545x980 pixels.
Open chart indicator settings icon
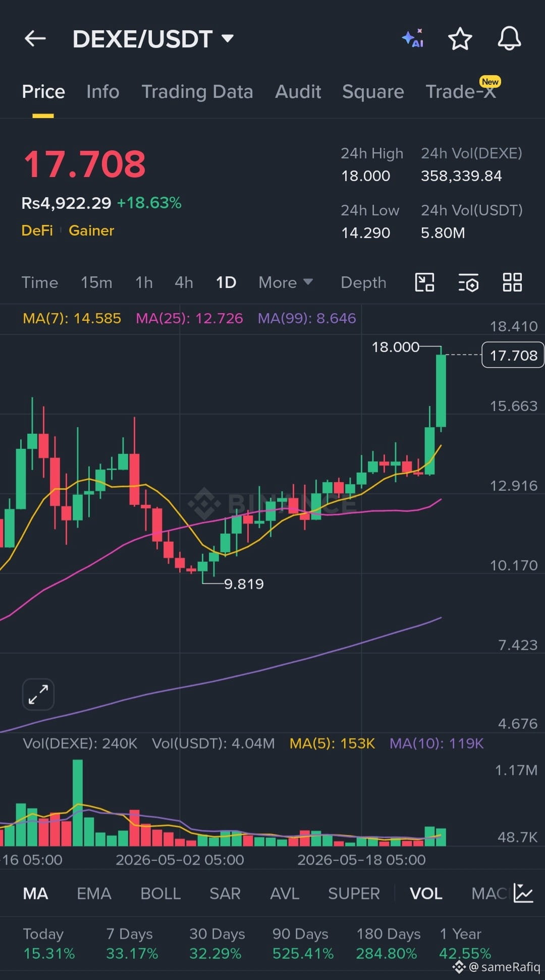click(468, 283)
